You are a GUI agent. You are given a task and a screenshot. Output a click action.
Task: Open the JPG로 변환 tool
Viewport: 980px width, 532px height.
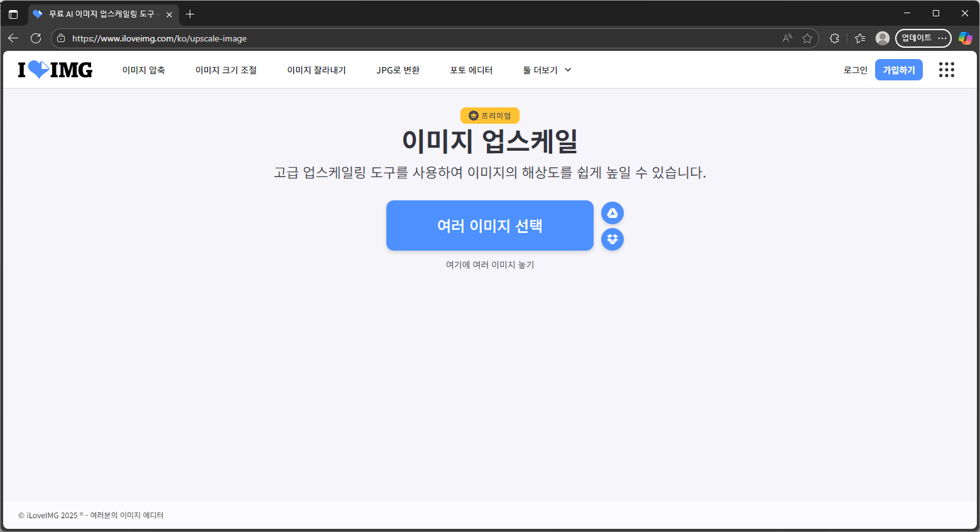(398, 70)
